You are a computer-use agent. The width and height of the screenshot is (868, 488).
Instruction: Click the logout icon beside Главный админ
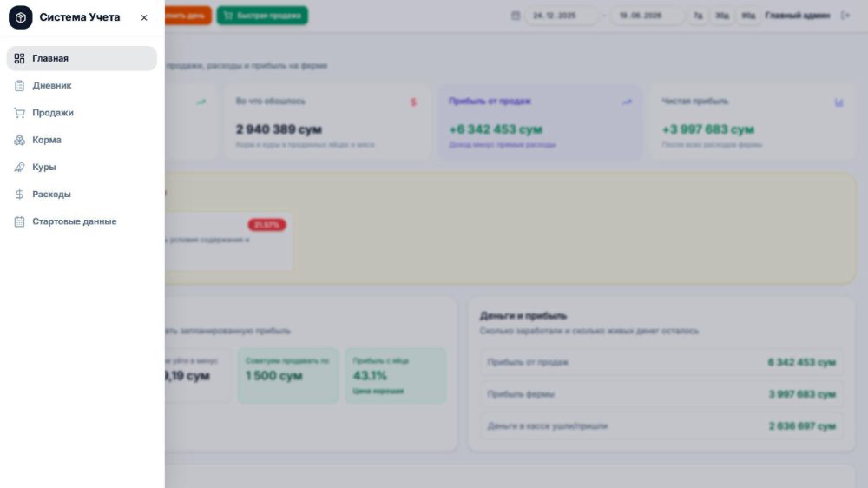click(x=845, y=16)
